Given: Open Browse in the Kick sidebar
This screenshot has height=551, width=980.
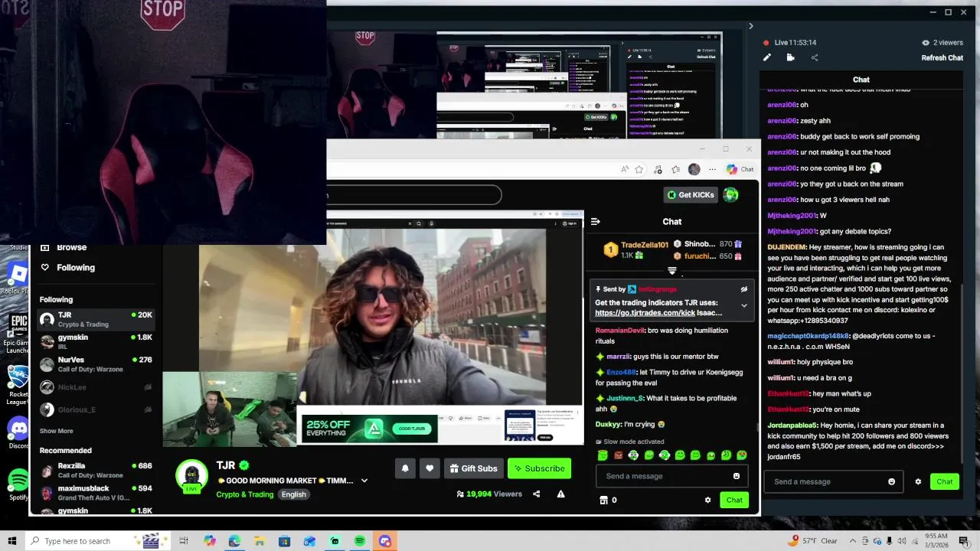Looking at the screenshot, I should click(x=64, y=247).
